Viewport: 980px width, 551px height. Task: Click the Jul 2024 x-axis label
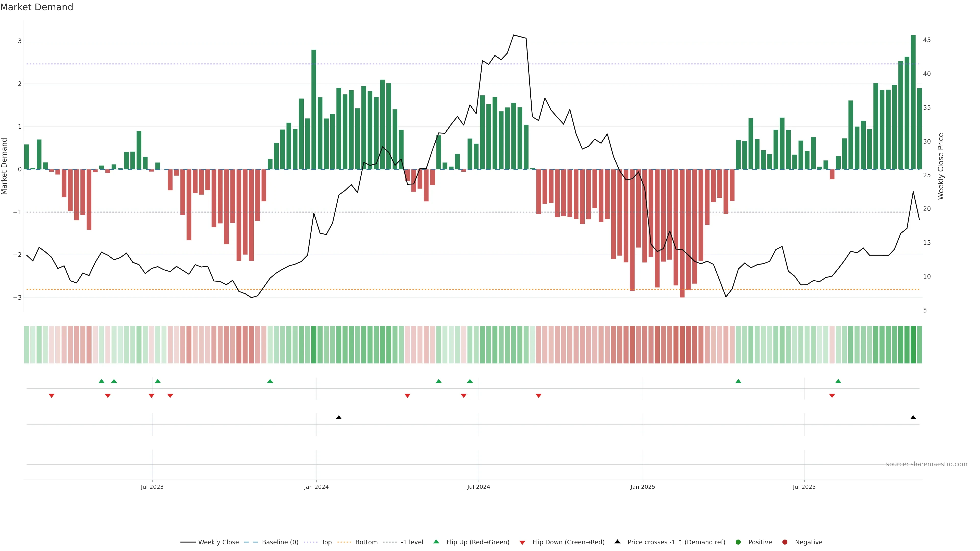pyautogui.click(x=478, y=487)
